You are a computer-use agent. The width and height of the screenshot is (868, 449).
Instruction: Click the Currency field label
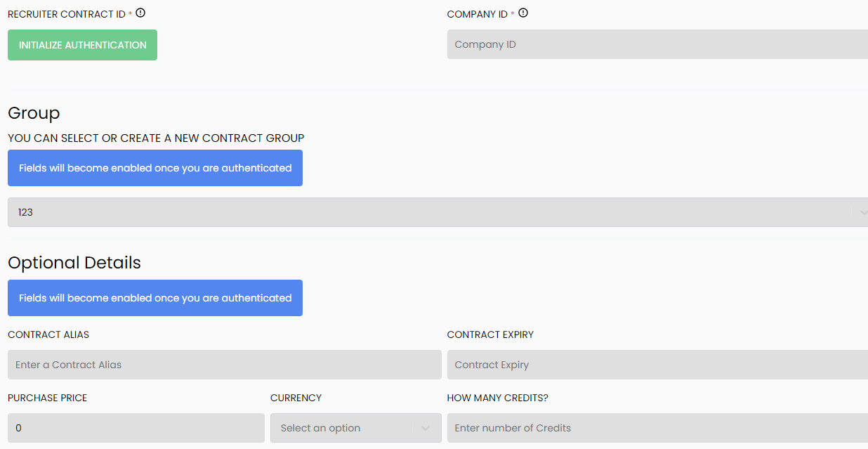pos(296,398)
